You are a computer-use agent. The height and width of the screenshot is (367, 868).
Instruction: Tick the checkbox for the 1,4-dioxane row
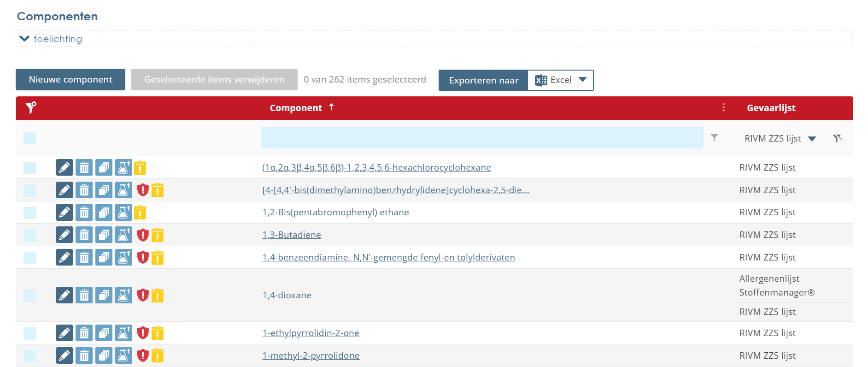[30, 296]
